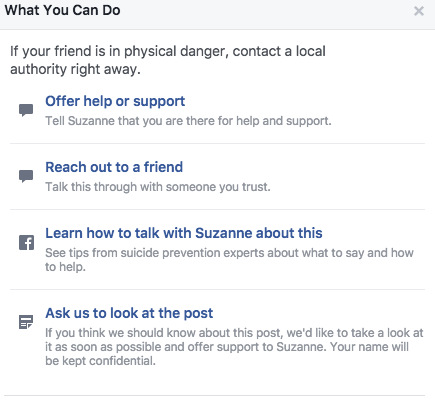Click the chat bubble icon beside Reach out to a friend
Viewport: 435px width, 406px height.
[26, 176]
